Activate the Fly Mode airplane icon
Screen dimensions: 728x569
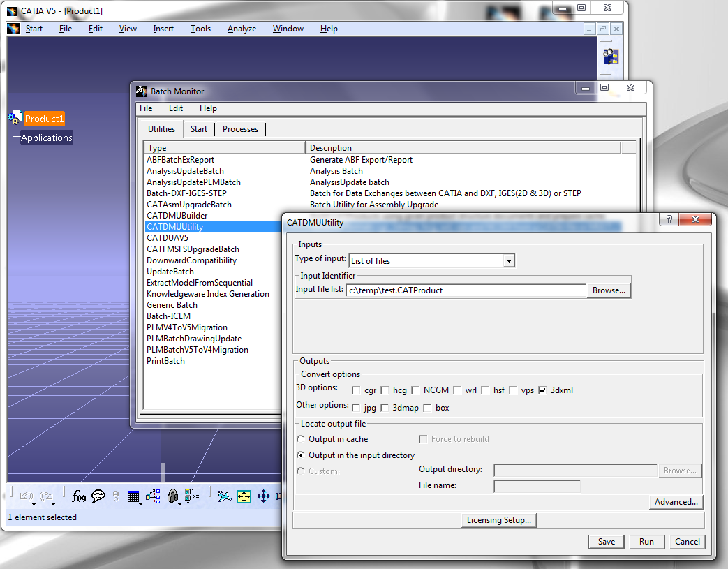click(x=225, y=496)
